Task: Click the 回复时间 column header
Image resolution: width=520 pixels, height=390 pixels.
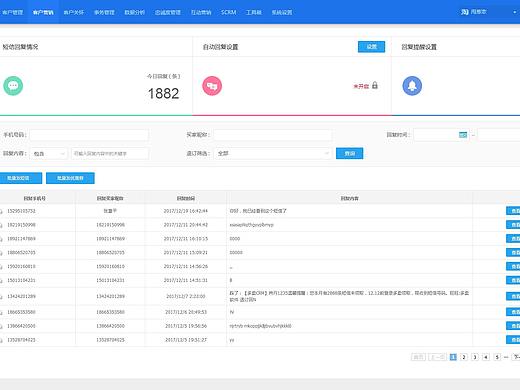Action: pyautogui.click(x=186, y=198)
